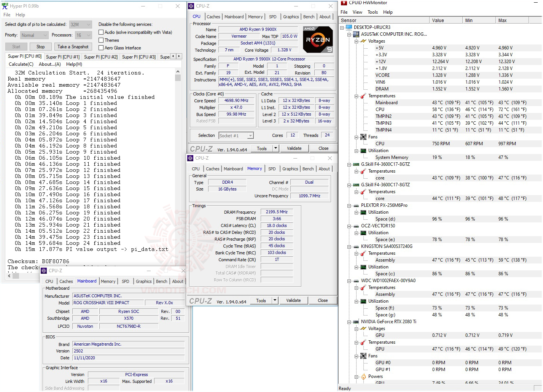Click the PLEXTOR PX-256M6Pro drive icon
This screenshot has width=543, height=392.
[x=356, y=205]
